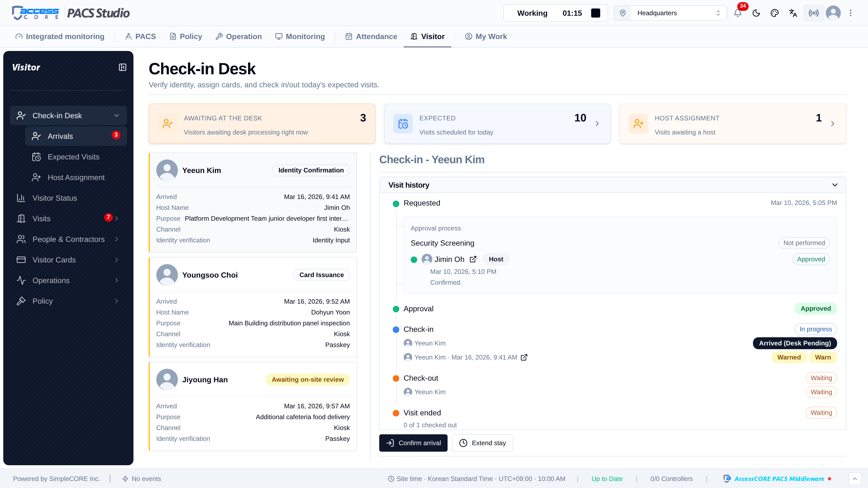The image size is (868, 488).
Task: Collapse the Check-in Desk menu
Action: pos(68,115)
